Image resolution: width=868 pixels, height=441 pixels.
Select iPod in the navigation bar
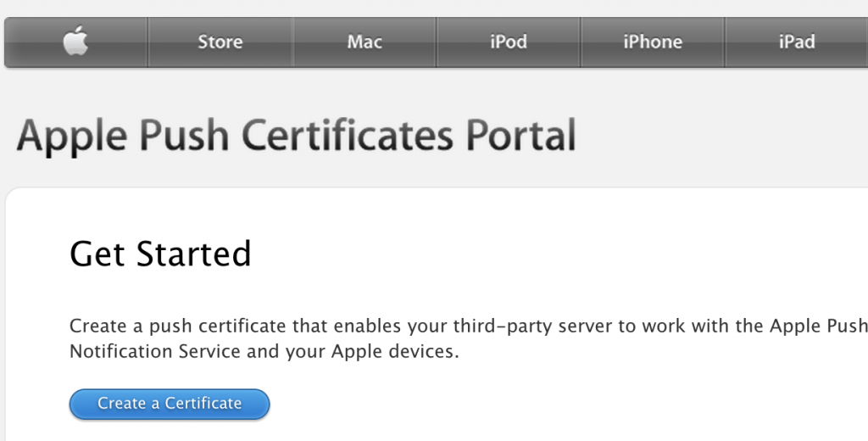[x=509, y=42]
